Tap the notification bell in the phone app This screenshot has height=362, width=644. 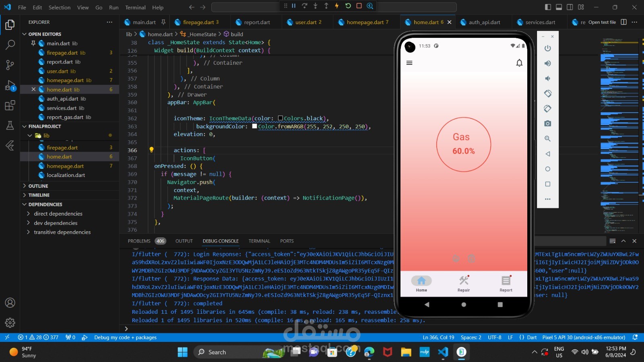pyautogui.click(x=519, y=63)
